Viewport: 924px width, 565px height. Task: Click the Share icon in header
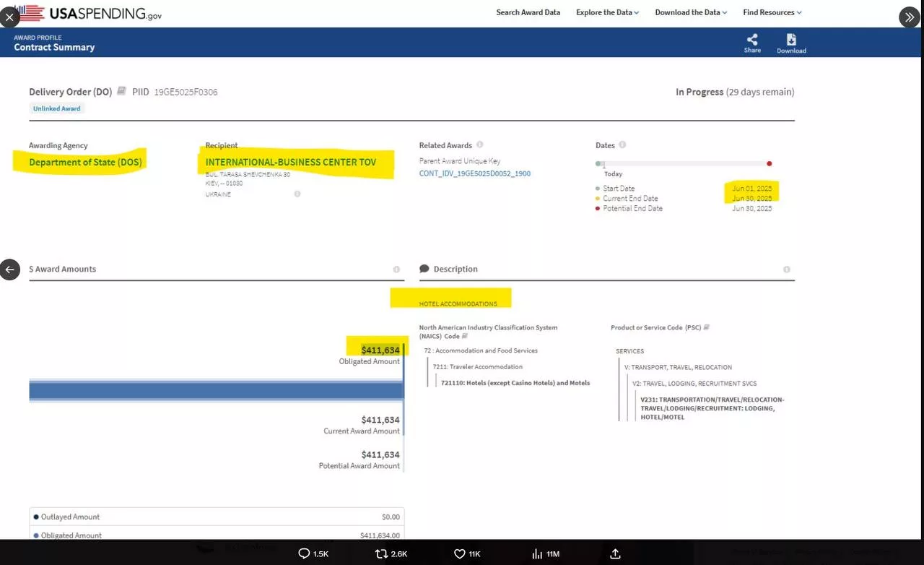[x=752, y=40]
